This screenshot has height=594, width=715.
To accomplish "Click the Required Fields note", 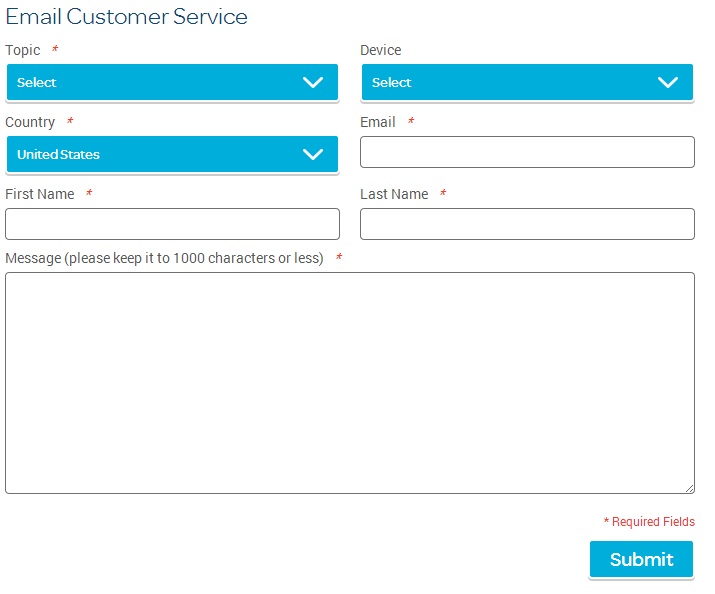I will click(x=649, y=522).
